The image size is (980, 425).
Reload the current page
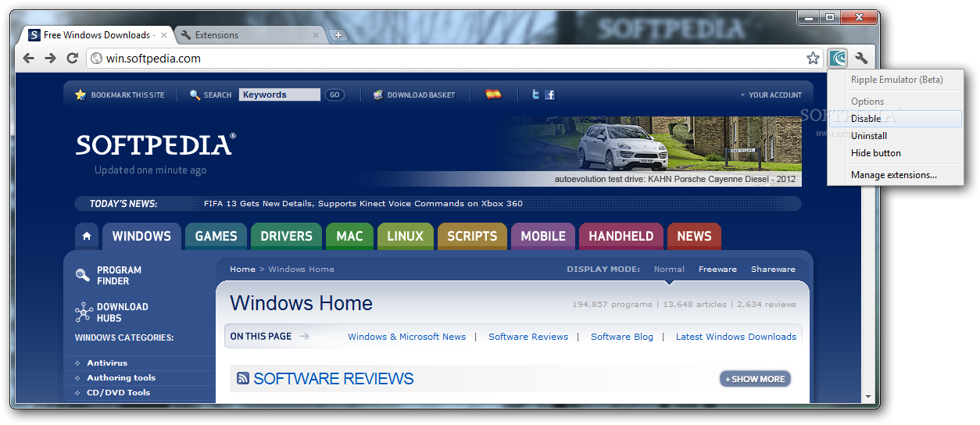[x=72, y=58]
